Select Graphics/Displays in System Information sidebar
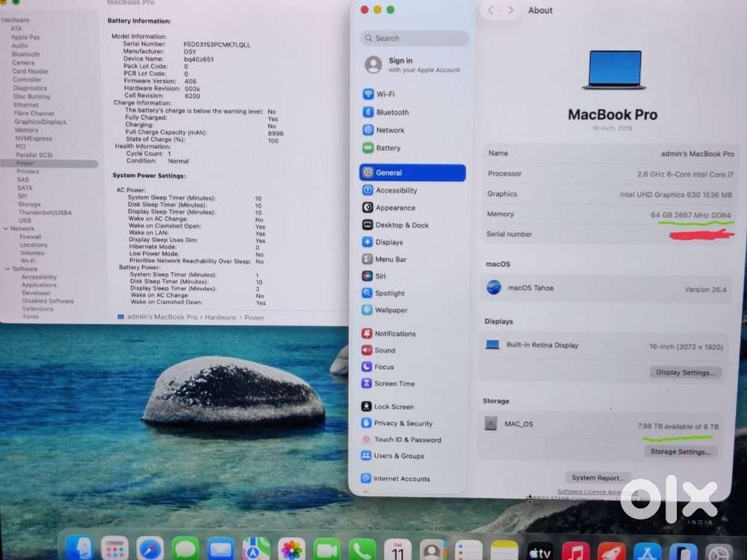This screenshot has height=560, width=747. 40,122
